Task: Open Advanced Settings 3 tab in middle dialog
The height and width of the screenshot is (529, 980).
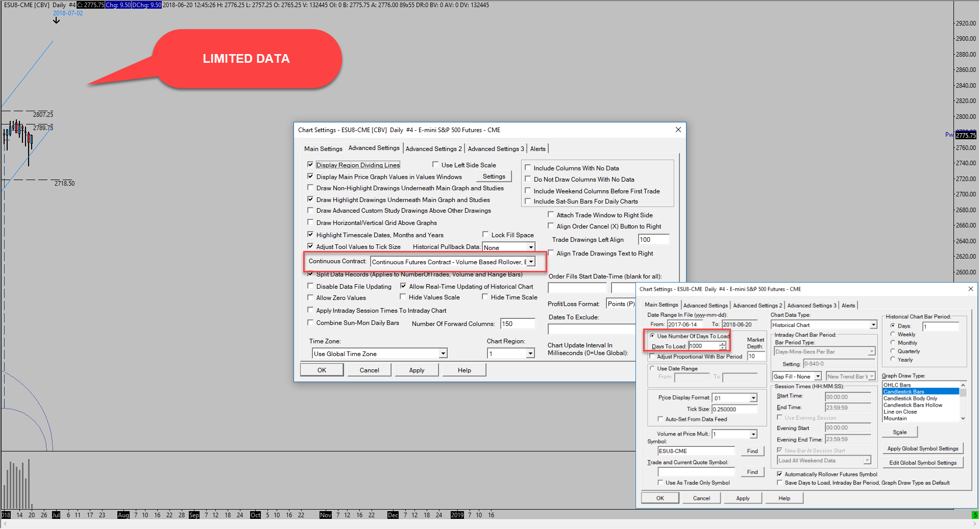Action: 496,149
